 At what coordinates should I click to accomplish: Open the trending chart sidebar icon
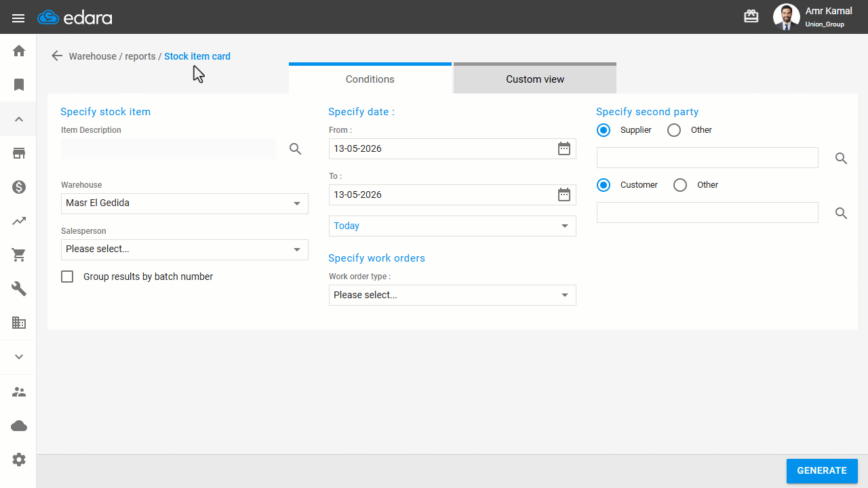19,221
